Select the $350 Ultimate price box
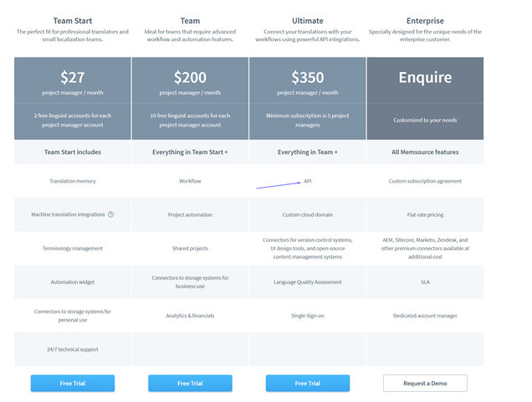 pyautogui.click(x=307, y=80)
